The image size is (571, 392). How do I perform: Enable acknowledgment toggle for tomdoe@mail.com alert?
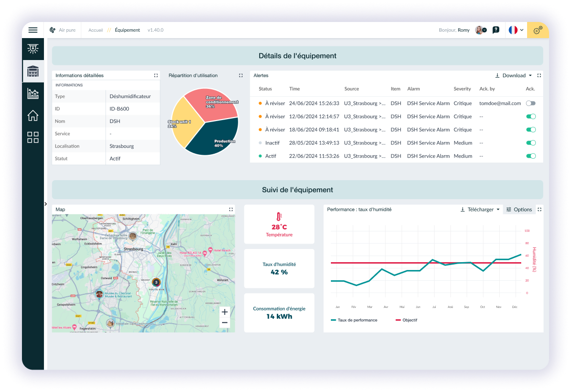tap(530, 103)
